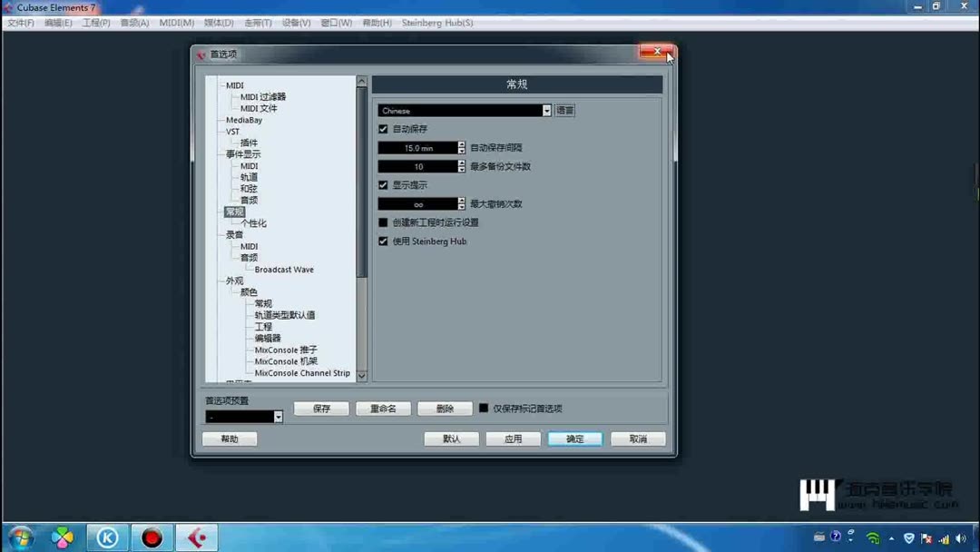Open the Cubase preferences dialog icon menu
This screenshot has width=980, height=552.
(201, 54)
